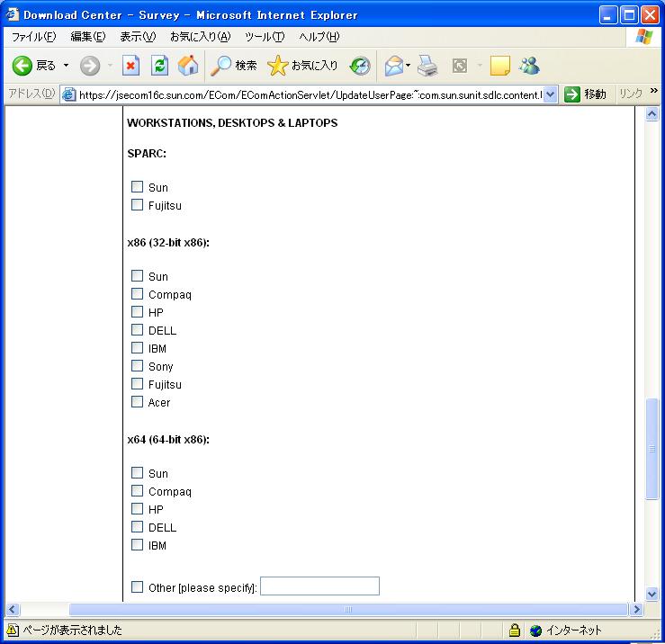Check Compaq under x86 32-bit

pyautogui.click(x=137, y=294)
